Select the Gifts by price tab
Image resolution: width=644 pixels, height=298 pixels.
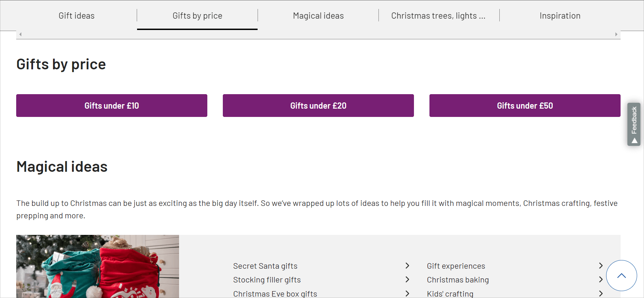coord(197,16)
